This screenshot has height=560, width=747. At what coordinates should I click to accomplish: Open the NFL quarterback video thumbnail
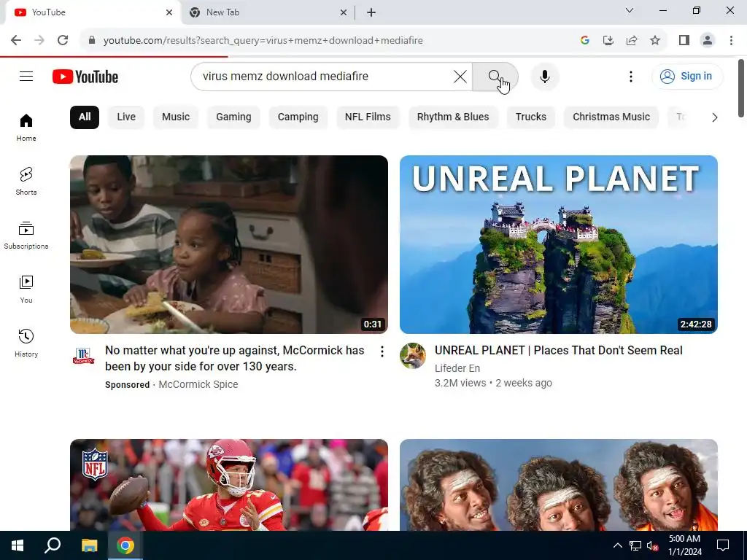[x=228, y=485]
